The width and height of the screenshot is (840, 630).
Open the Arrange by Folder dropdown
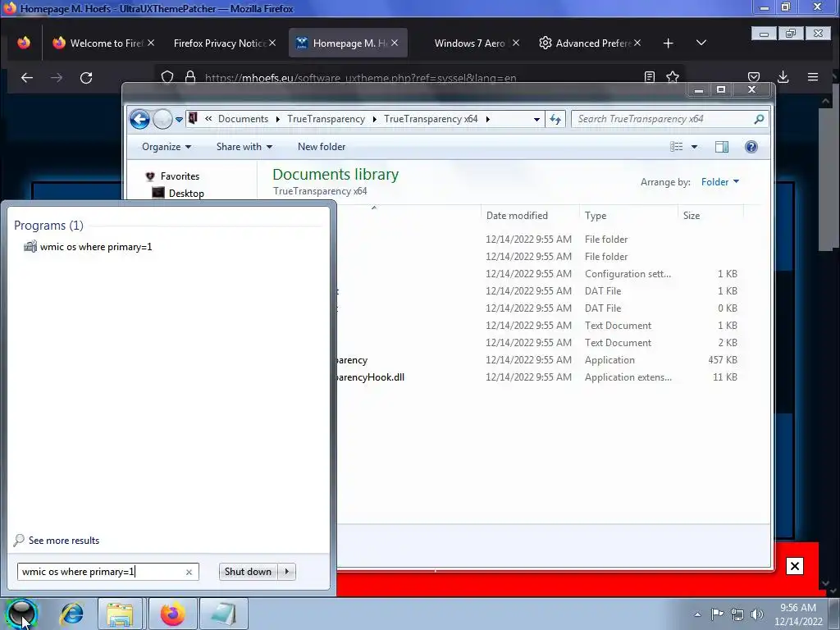(x=720, y=182)
